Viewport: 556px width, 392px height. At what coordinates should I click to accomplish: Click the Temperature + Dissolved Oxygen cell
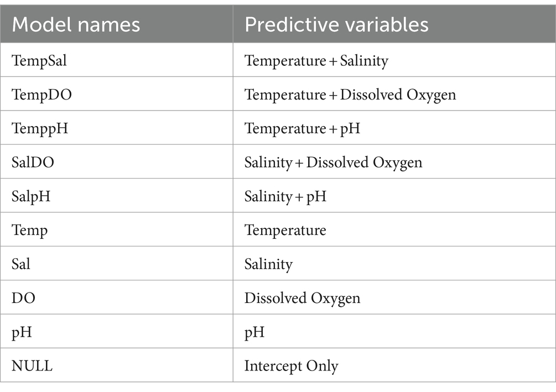coord(394,94)
